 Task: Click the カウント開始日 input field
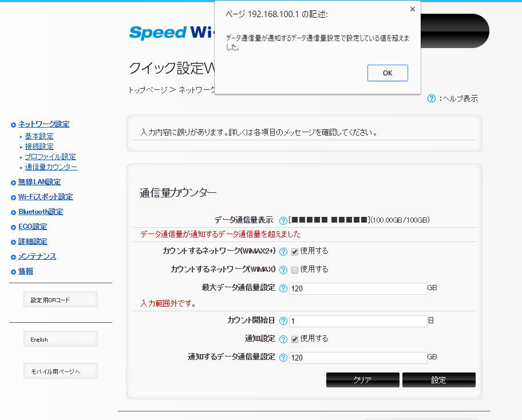pyautogui.click(x=358, y=321)
